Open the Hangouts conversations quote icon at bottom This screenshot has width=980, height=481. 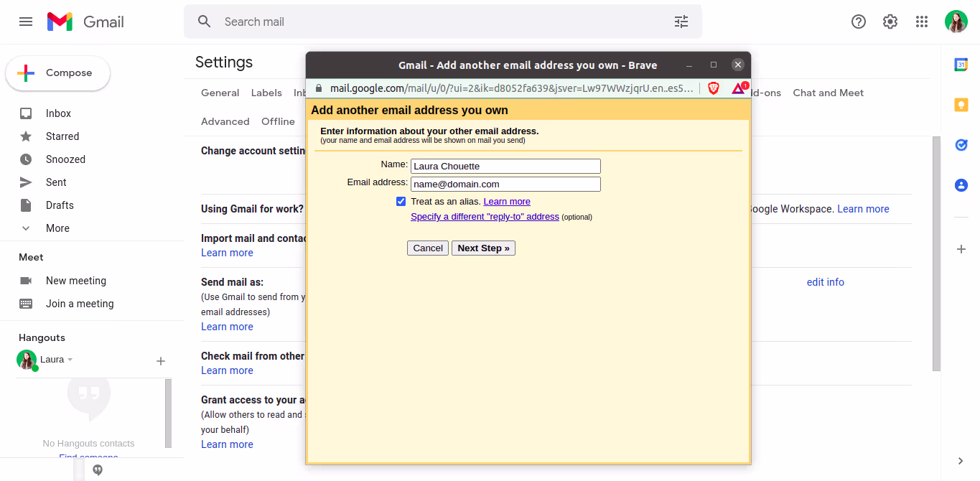pyautogui.click(x=98, y=470)
